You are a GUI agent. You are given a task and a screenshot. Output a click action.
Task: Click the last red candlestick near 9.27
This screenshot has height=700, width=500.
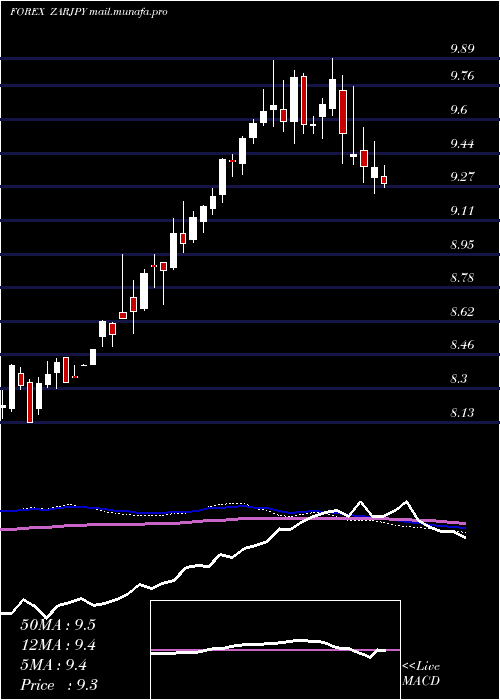point(384,180)
